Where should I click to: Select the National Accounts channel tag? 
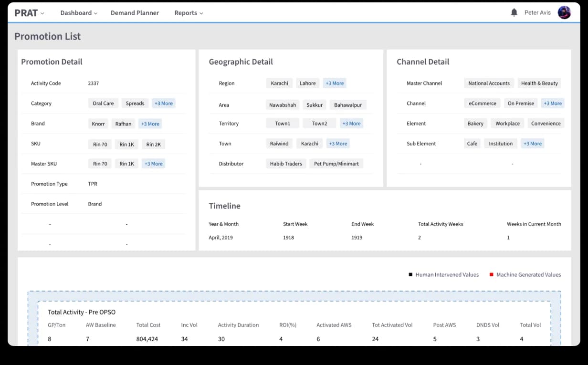tap(489, 83)
